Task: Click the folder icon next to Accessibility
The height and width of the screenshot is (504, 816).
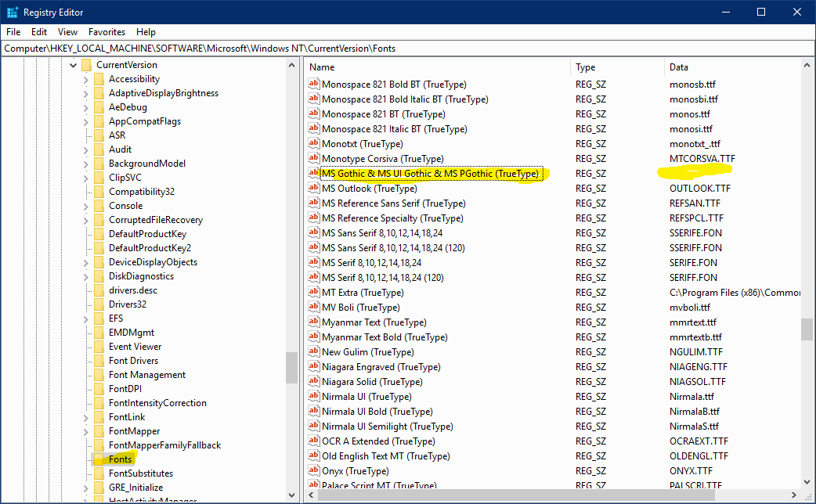Action: (99, 79)
